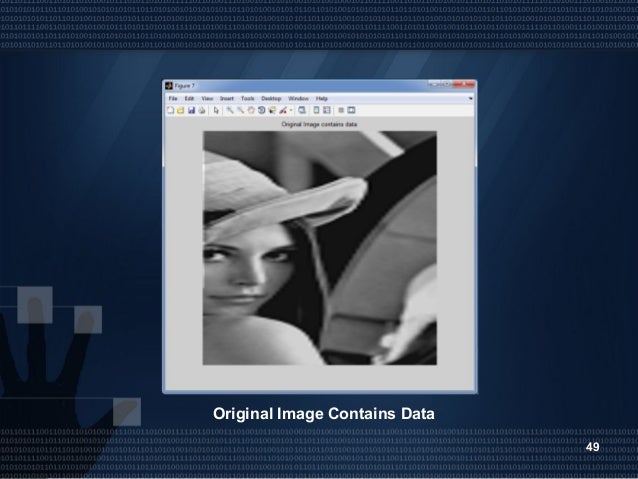Click the Hide Plot Tools icon
The height and width of the screenshot is (479, 638).
(341, 110)
